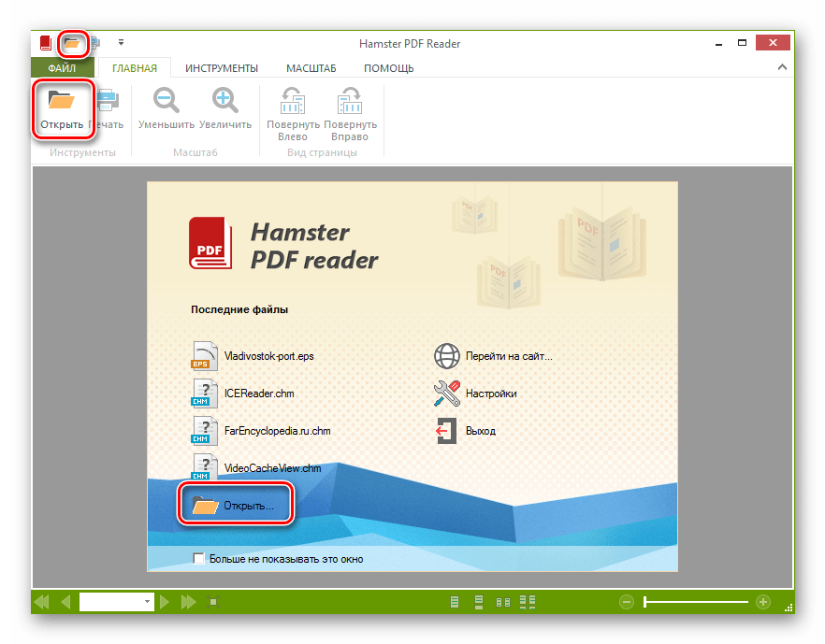Click the Увеличить zoom in magnifier
The height and width of the screenshot is (644, 825).
click(x=224, y=101)
